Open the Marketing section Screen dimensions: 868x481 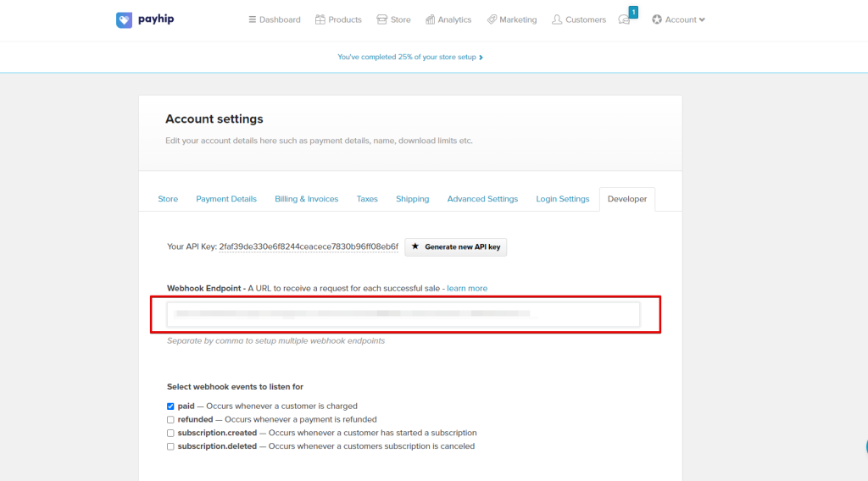coord(512,19)
